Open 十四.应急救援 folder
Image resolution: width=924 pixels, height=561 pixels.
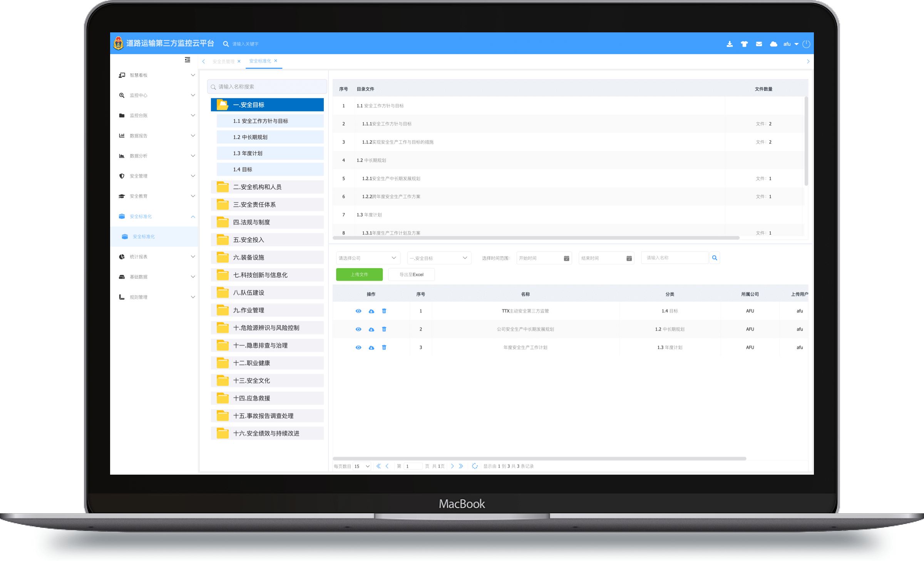click(x=267, y=398)
